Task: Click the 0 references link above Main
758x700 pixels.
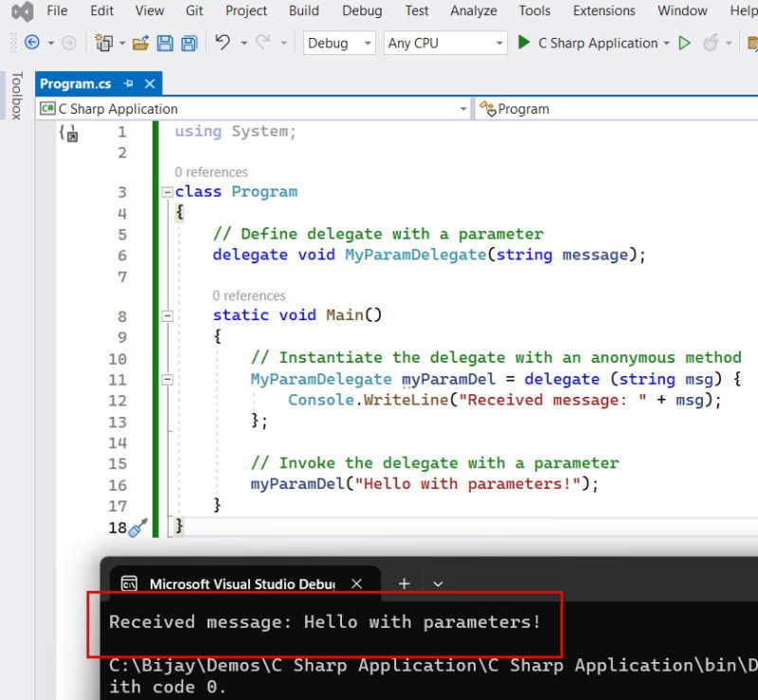Action: 249,296
